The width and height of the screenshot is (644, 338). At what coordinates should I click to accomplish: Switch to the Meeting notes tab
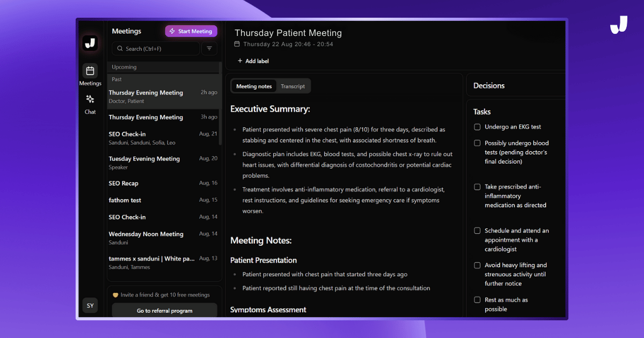click(254, 86)
